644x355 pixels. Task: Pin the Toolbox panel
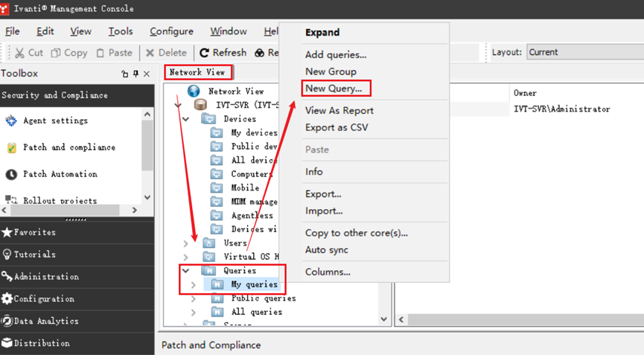[x=136, y=74]
